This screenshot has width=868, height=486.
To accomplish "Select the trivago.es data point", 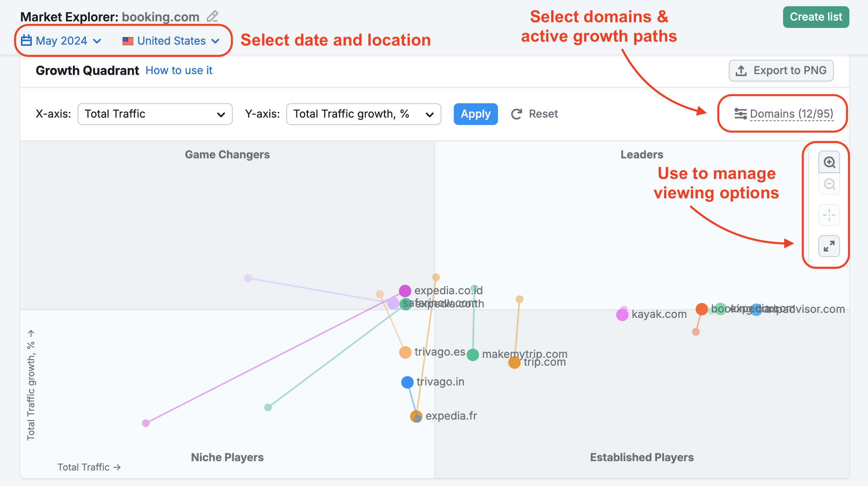I will pyautogui.click(x=405, y=352).
